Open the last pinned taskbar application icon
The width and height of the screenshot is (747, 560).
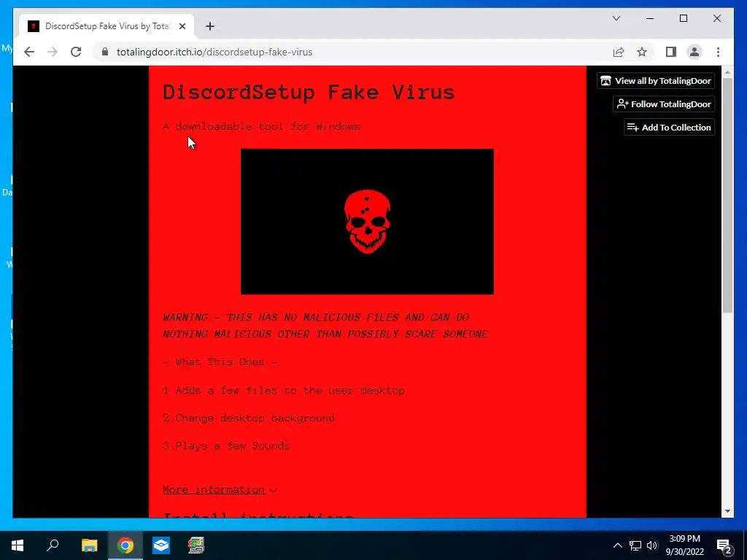[196, 545]
